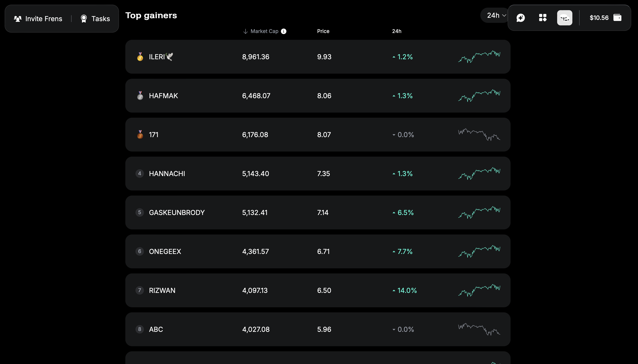Open the Invite Frens tab

38,19
